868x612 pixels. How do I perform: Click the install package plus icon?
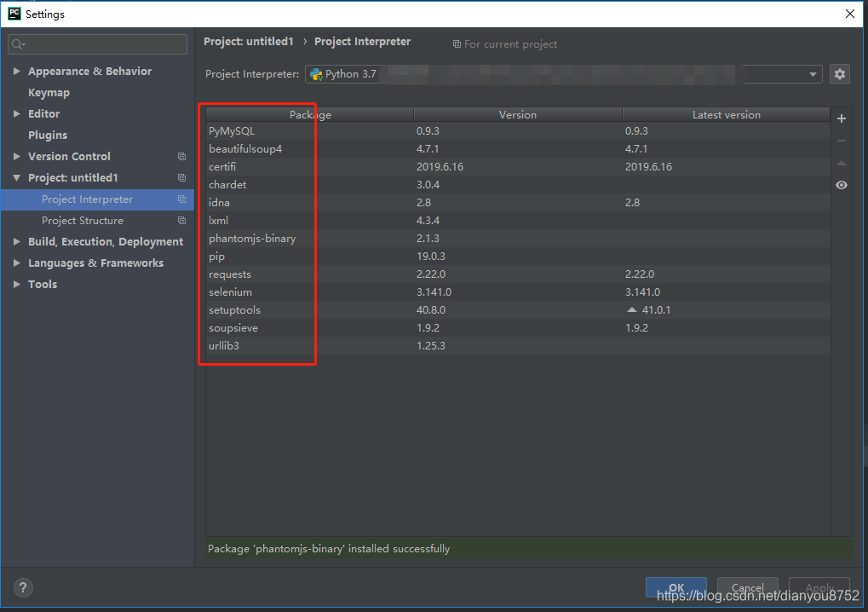click(842, 118)
